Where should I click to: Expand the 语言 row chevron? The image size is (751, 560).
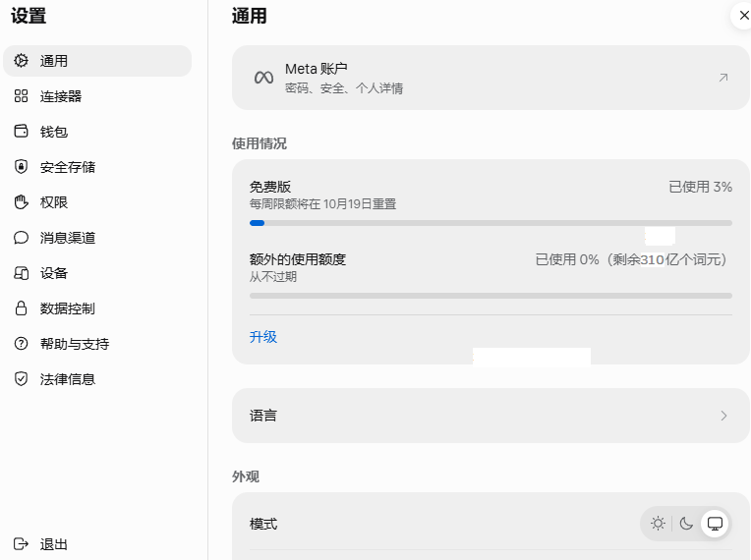[x=723, y=416]
